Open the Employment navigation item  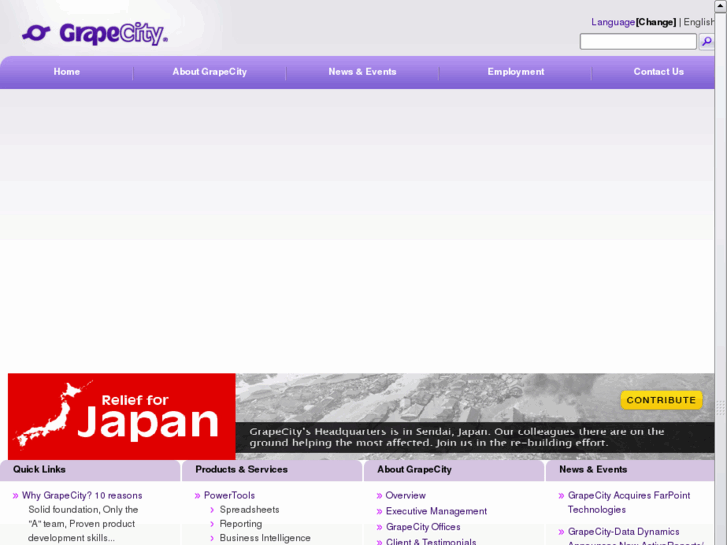coord(516,72)
